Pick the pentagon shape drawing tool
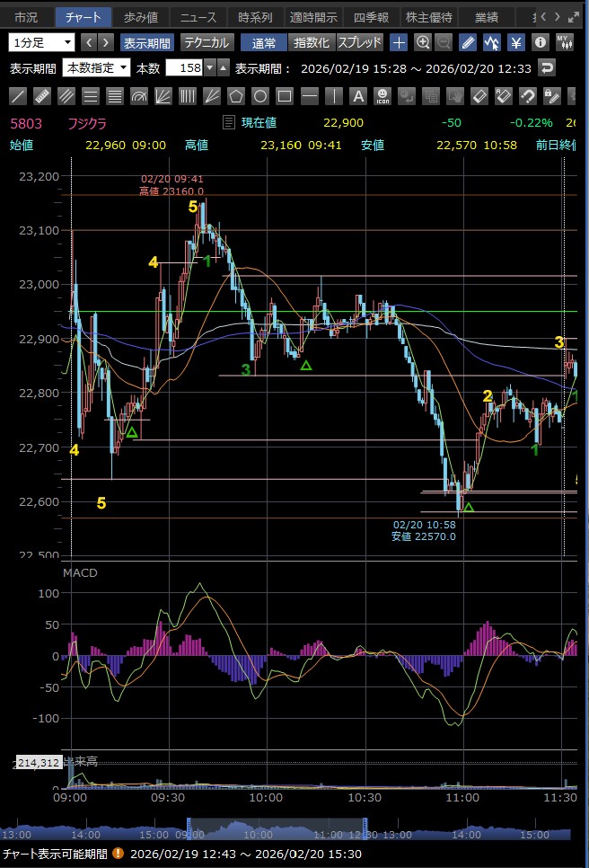589x868 pixels. point(236,95)
